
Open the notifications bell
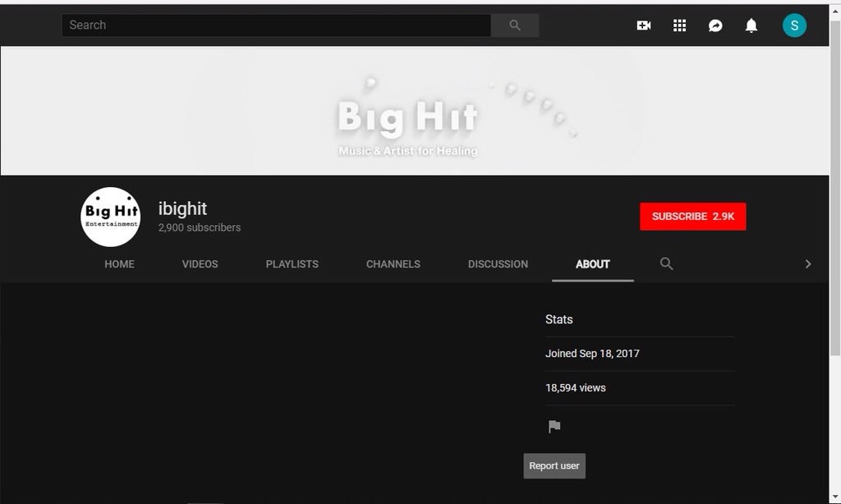751,25
